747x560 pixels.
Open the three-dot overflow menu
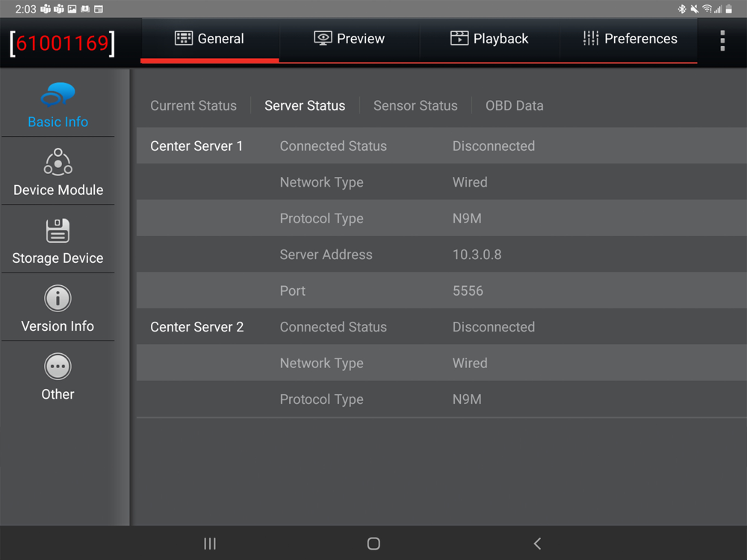[x=722, y=40]
